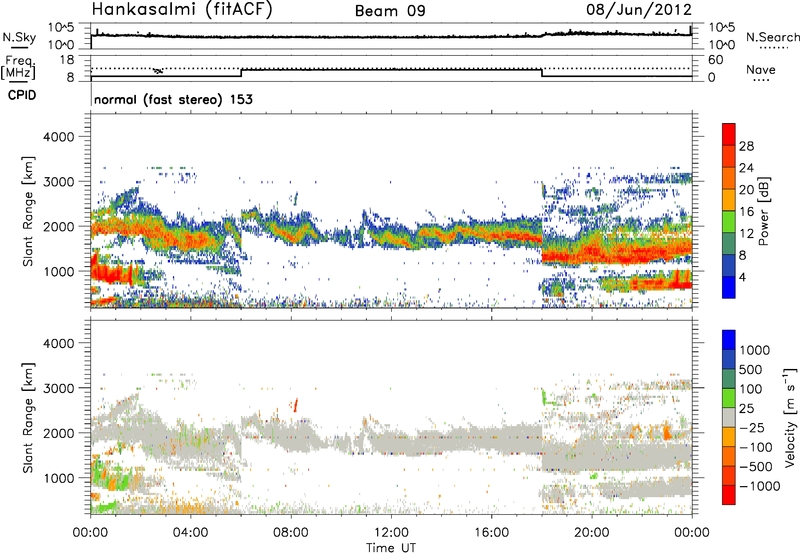
Task: Pick the gray ±25 velocity colorbar segment
Action: coord(729,417)
